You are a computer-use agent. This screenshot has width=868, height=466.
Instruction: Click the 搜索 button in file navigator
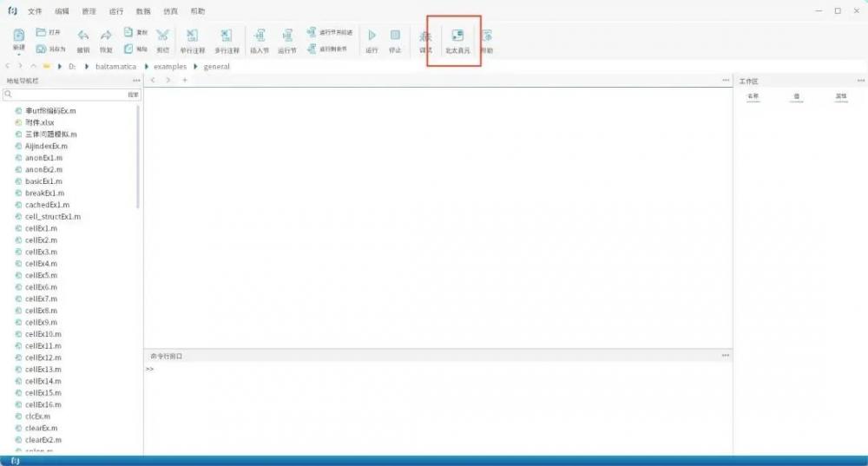coord(133,94)
